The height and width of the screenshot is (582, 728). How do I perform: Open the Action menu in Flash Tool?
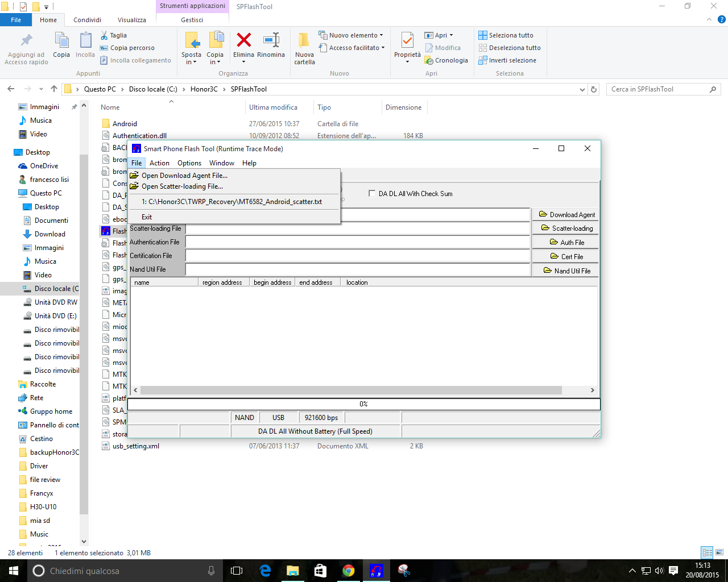pos(159,163)
